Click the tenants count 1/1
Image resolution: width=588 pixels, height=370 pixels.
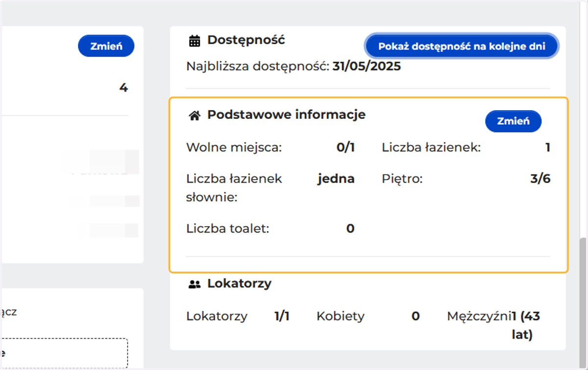(282, 317)
